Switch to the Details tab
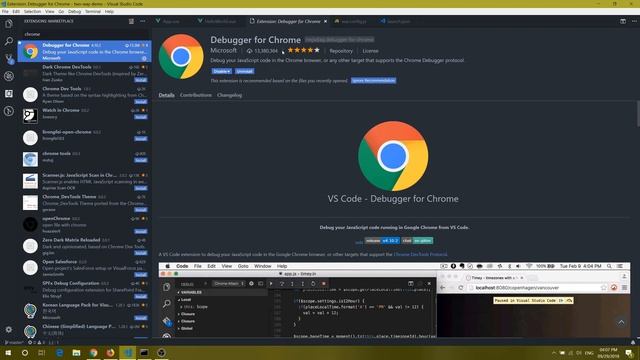640x360 pixels. click(167, 95)
